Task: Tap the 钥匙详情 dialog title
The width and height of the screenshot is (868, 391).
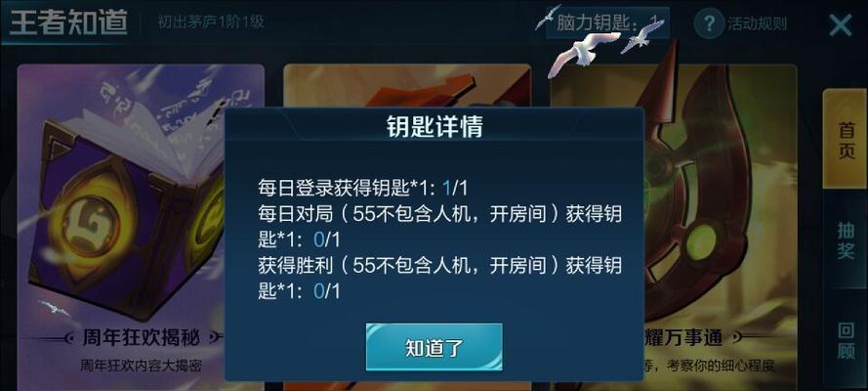Action: pyautogui.click(x=434, y=127)
